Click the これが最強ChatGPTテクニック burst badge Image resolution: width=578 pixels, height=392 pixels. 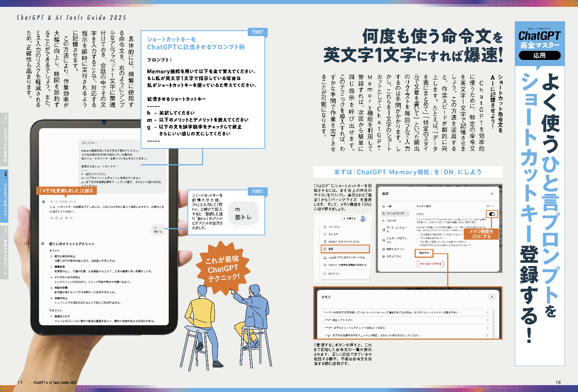click(223, 269)
